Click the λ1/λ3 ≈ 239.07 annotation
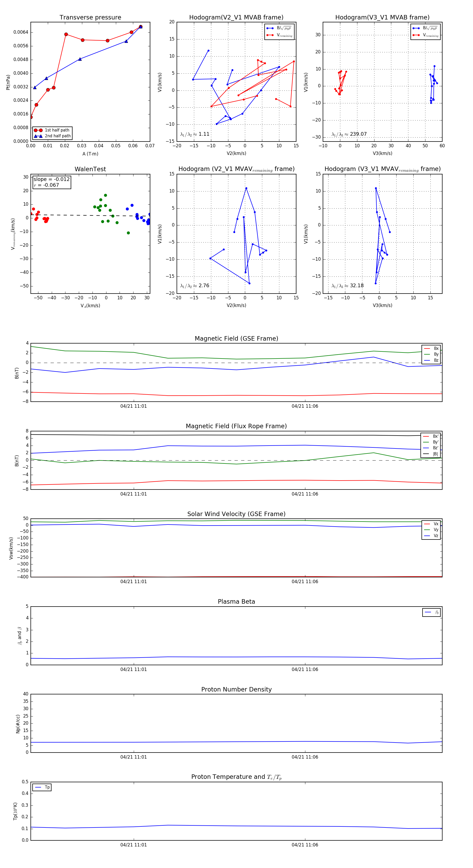Viewport: 473px width, 868px height. [349, 134]
